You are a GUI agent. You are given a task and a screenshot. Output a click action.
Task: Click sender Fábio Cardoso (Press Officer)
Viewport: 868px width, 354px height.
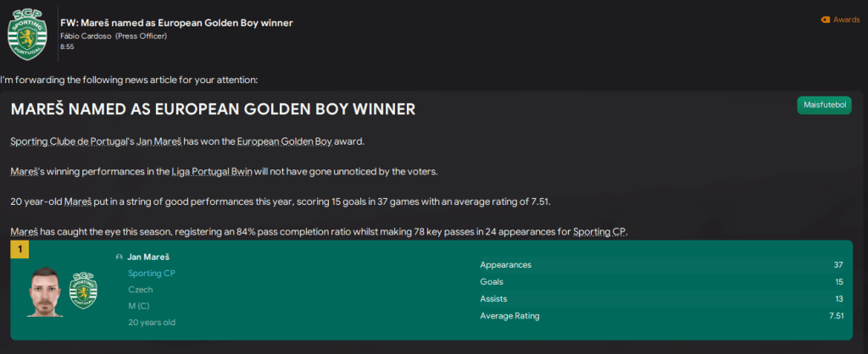point(114,36)
